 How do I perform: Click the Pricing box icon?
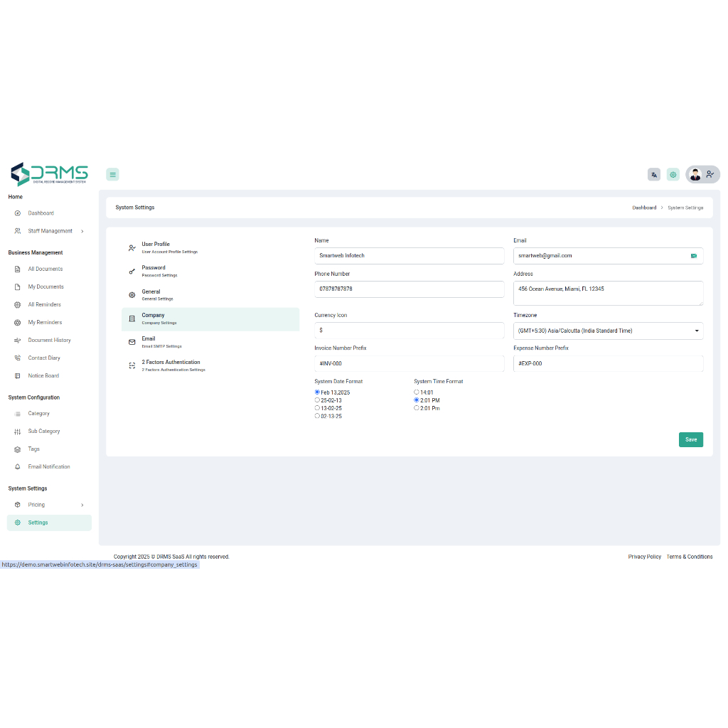18,505
